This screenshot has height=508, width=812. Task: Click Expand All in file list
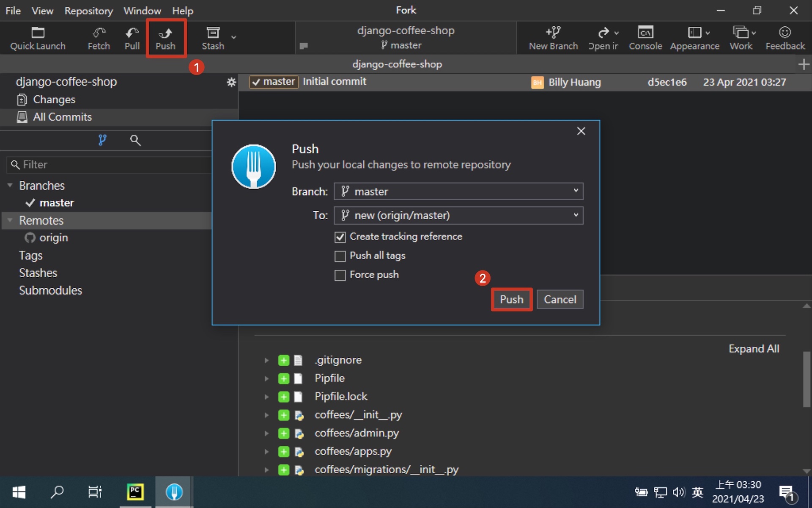point(754,349)
